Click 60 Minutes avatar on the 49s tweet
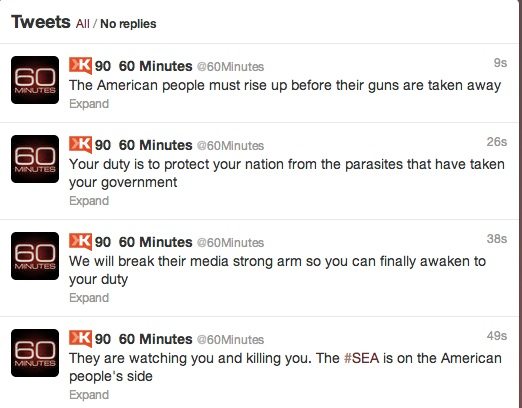This screenshot has height=408, width=522. click(35, 353)
